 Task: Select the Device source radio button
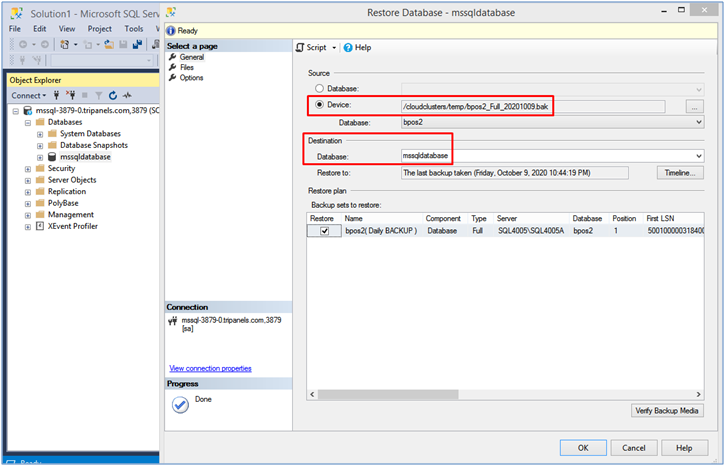(x=321, y=105)
